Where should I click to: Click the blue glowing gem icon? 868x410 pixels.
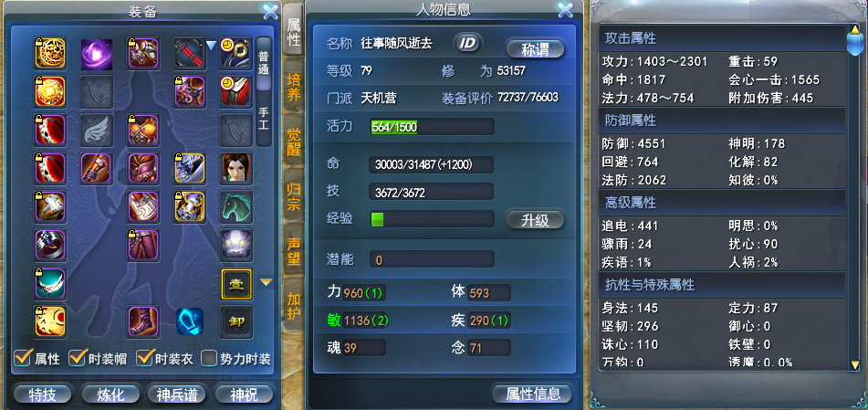190,321
